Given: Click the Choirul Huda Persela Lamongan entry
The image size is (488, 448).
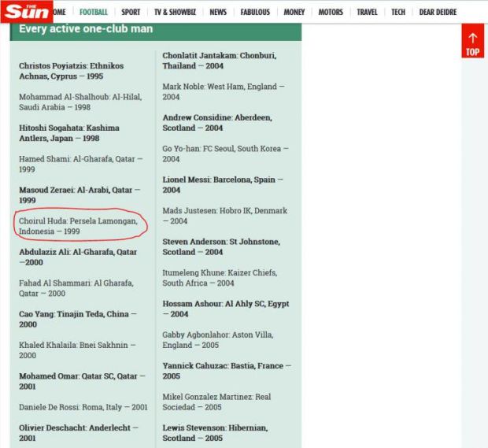Looking at the screenshot, I should click(78, 226).
